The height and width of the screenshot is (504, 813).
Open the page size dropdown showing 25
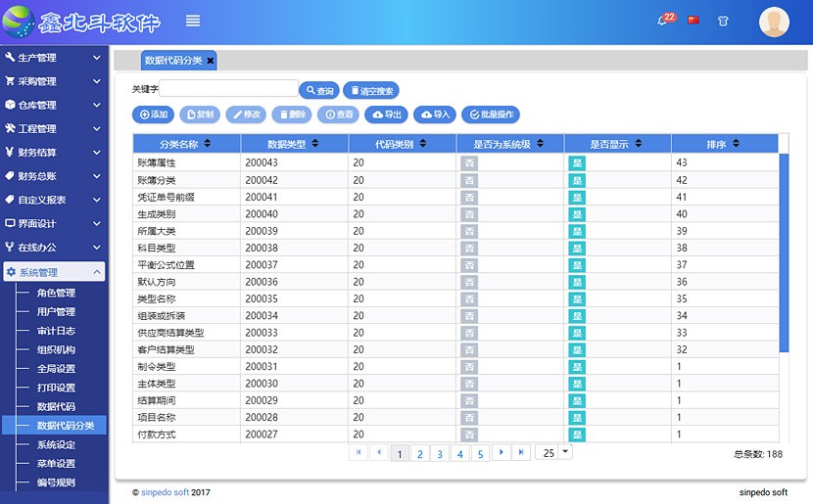click(553, 453)
